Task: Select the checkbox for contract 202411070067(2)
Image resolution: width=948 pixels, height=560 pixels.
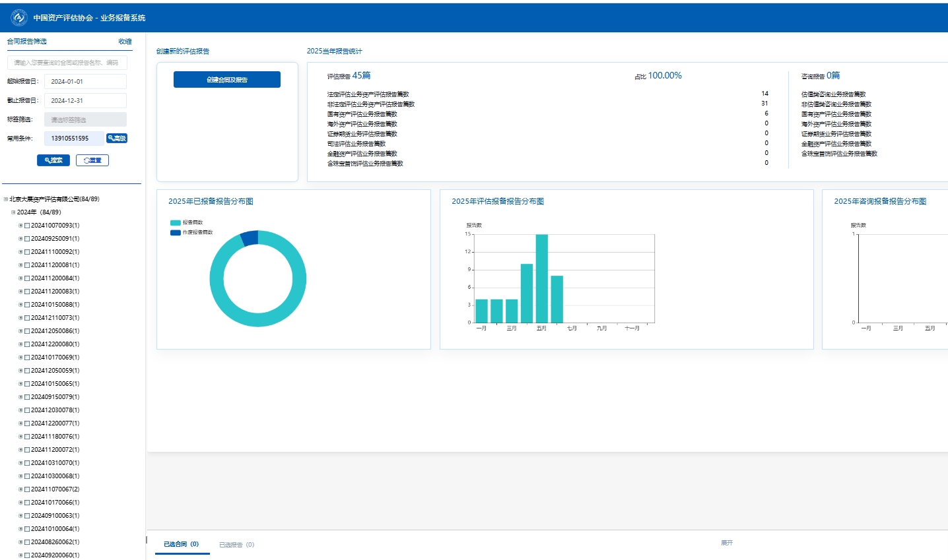Action: point(27,489)
